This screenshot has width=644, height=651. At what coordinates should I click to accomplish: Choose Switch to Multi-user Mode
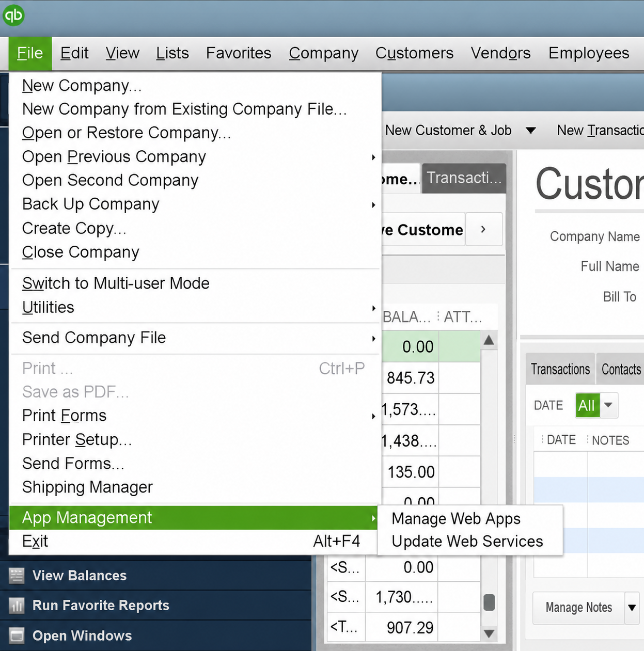tap(195, 283)
